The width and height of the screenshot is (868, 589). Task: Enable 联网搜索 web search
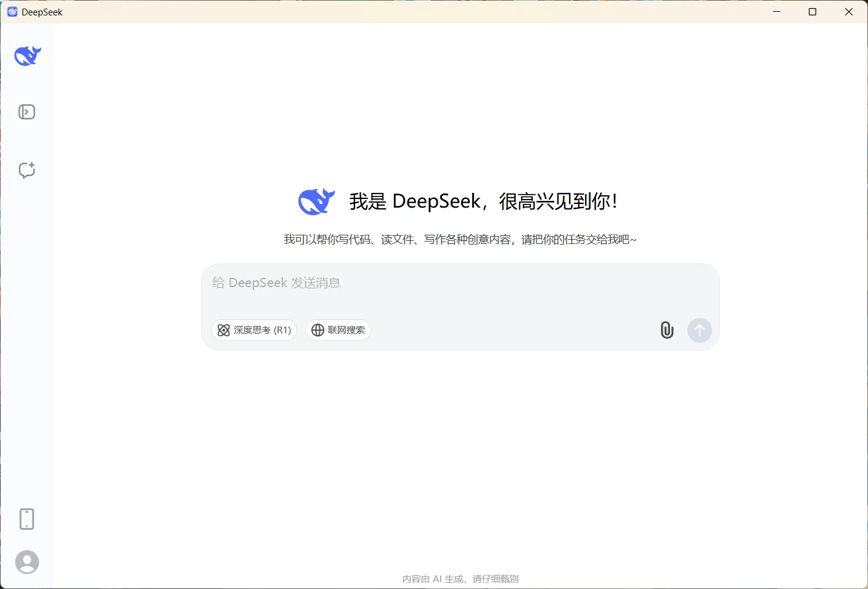[x=338, y=330]
